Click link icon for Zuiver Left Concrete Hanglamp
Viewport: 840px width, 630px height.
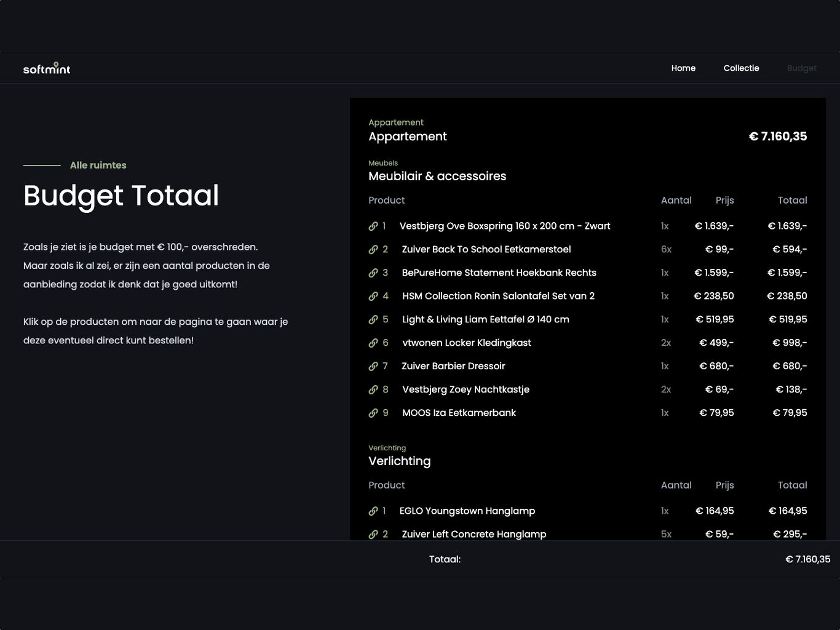[x=373, y=535]
